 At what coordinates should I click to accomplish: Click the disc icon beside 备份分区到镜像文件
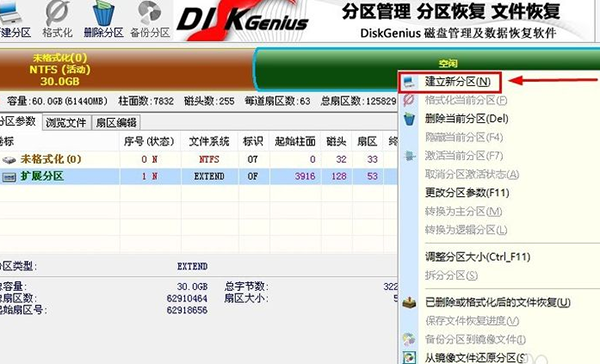[409, 339]
